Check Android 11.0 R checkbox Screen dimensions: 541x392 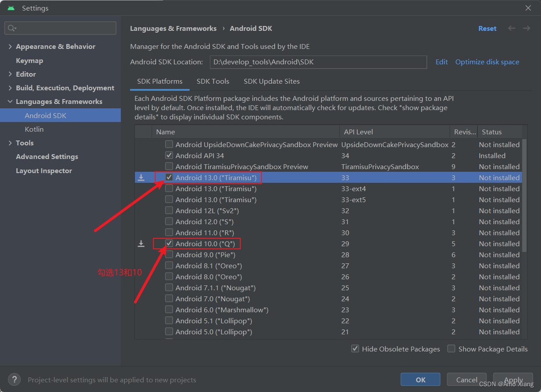pos(169,233)
